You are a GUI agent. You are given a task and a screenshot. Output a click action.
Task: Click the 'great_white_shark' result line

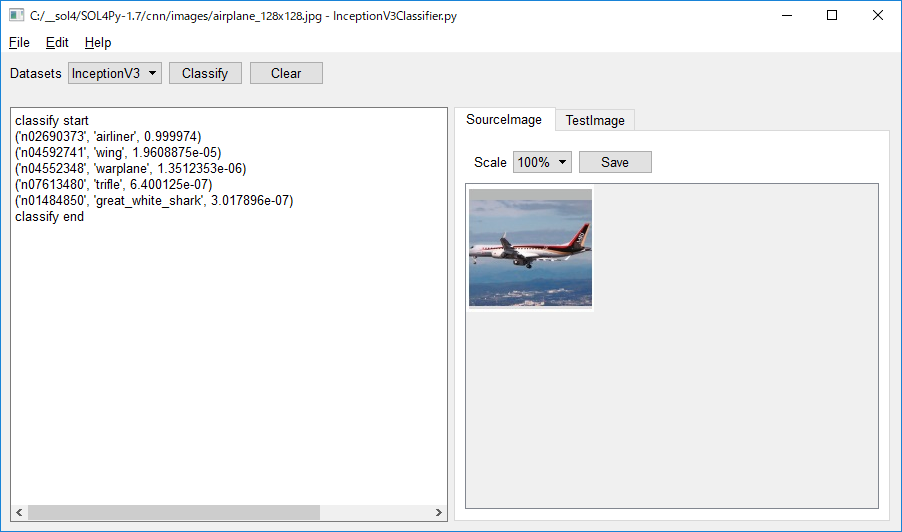click(154, 201)
